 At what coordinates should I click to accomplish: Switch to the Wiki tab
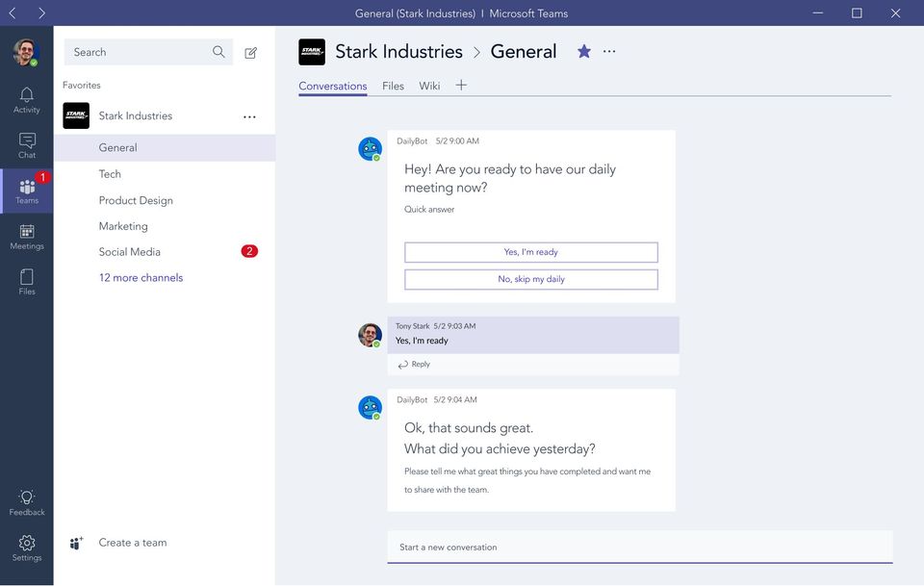click(x=429, y=86)
